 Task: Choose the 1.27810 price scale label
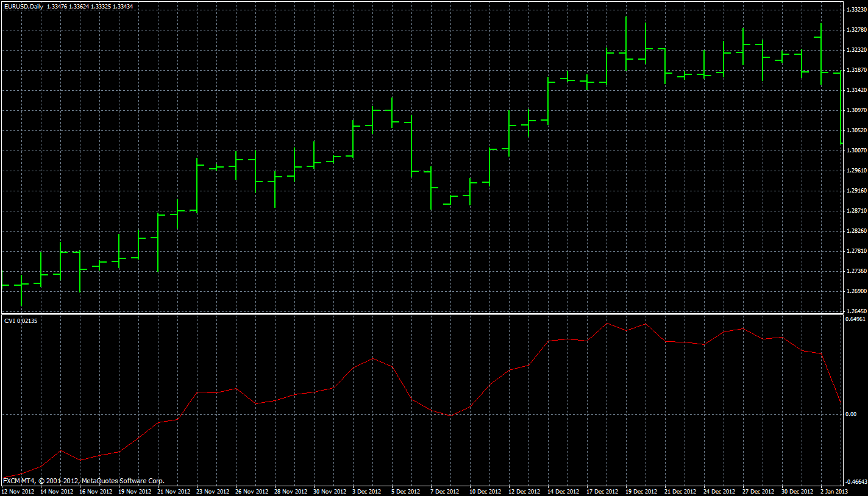coord(856,251)
